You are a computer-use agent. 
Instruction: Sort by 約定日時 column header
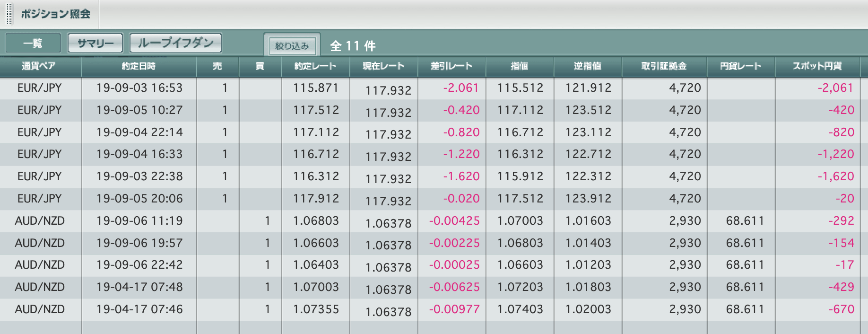(139, 66)
